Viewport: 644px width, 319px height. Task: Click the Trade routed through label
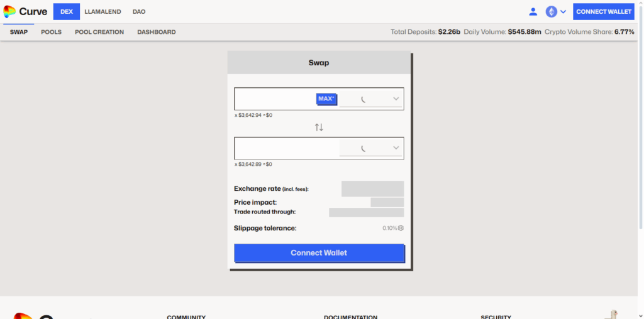pos(265,212)
